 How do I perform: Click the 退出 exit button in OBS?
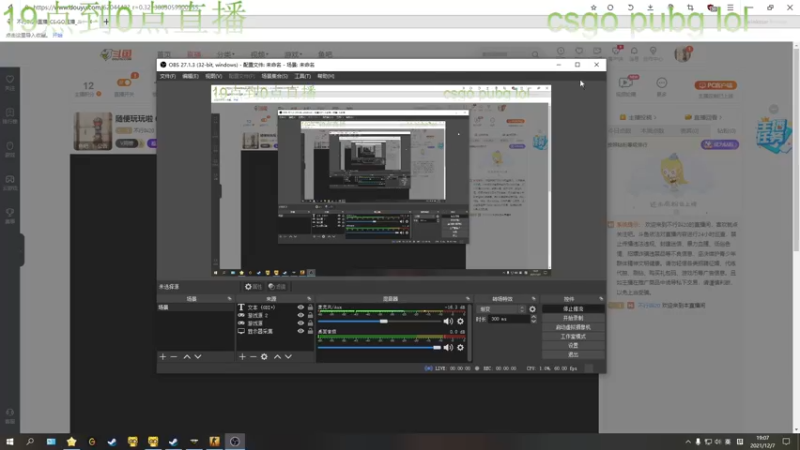pos(573,355)
